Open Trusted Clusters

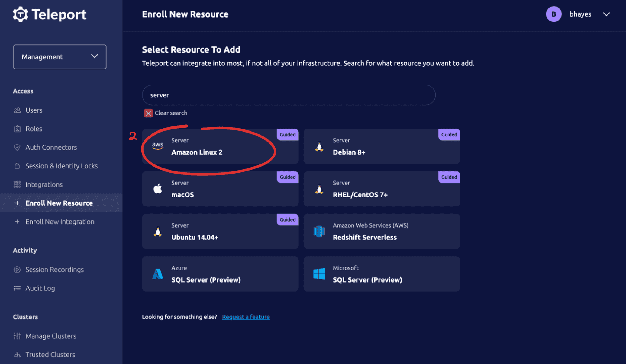(50, 355)
